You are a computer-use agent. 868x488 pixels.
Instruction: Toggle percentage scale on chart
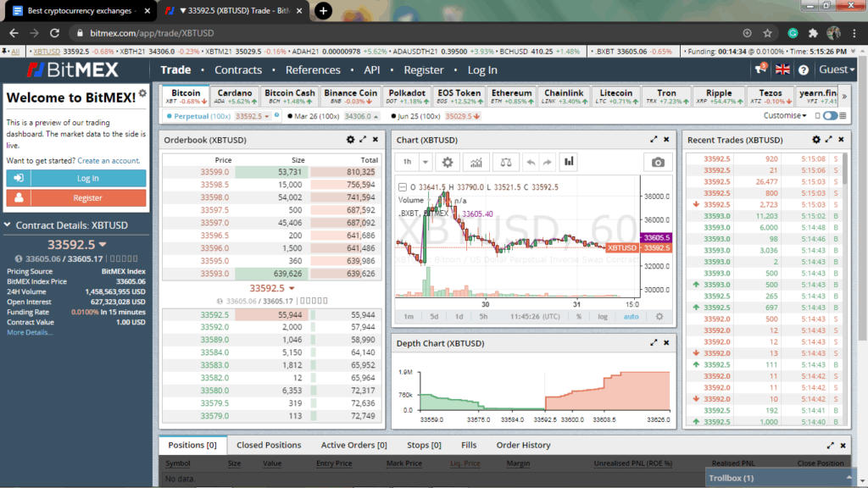(x=578, y=317)
